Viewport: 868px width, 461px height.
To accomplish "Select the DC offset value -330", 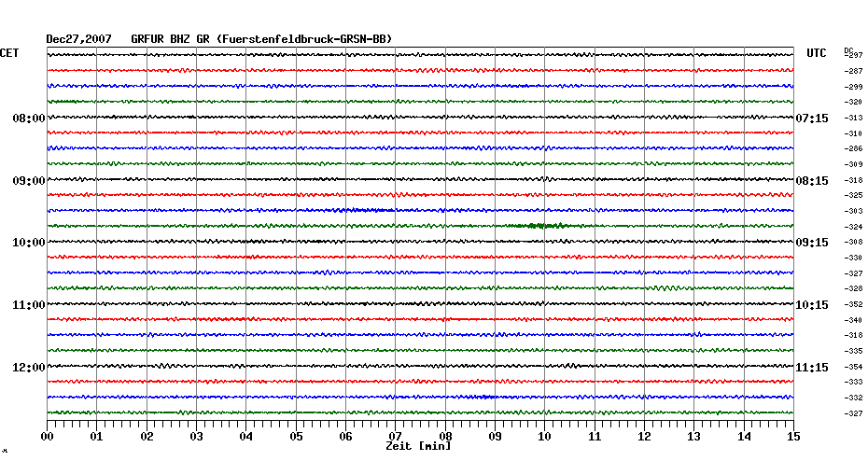I will [x=854, y=258].
